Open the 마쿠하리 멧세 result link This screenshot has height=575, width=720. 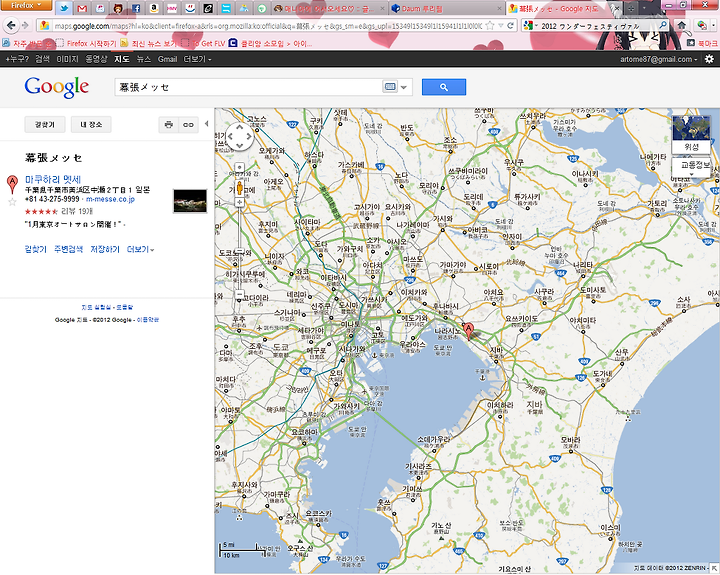[53, 179]
